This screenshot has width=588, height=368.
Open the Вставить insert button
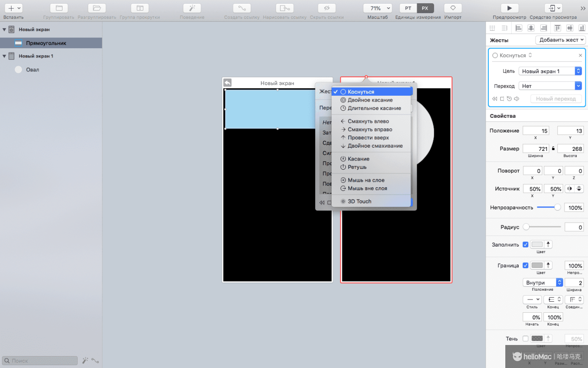[x=13, y=8]
